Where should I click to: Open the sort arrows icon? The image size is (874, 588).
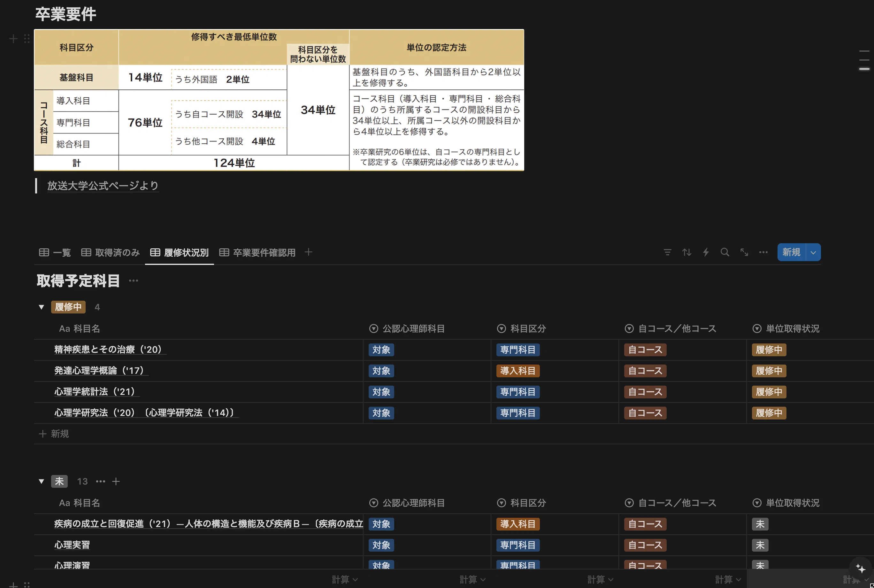point(686,253)
